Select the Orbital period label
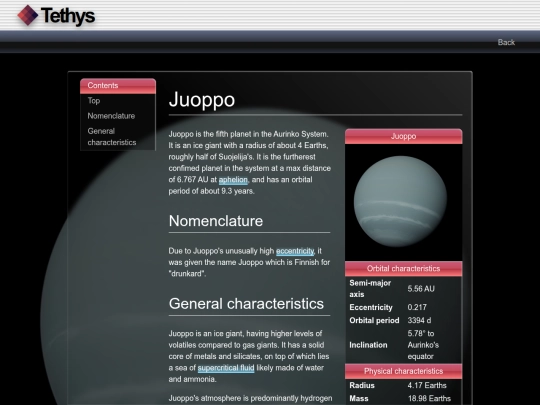The image size is (540, 405). pyautogui.click(x=374, y=320)
